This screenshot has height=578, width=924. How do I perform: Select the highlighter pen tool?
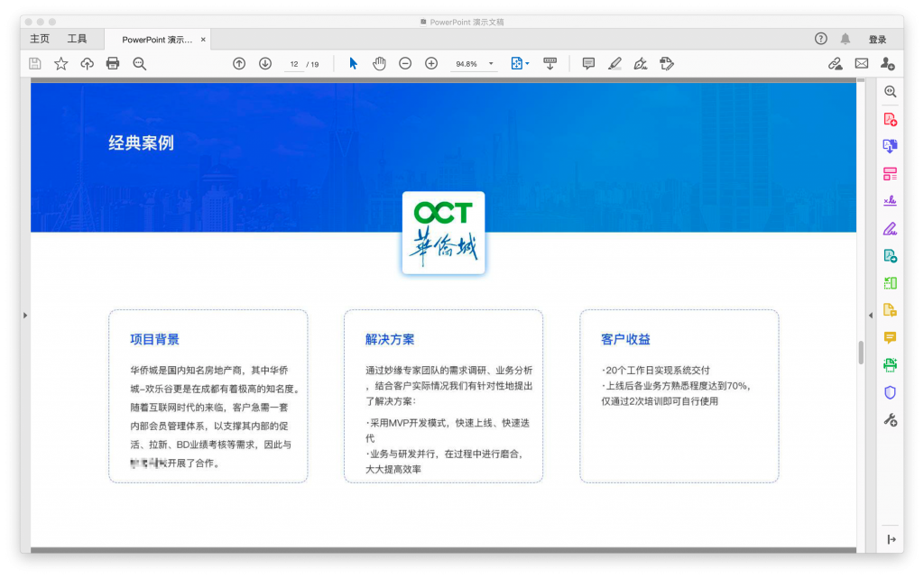(614, 63)
